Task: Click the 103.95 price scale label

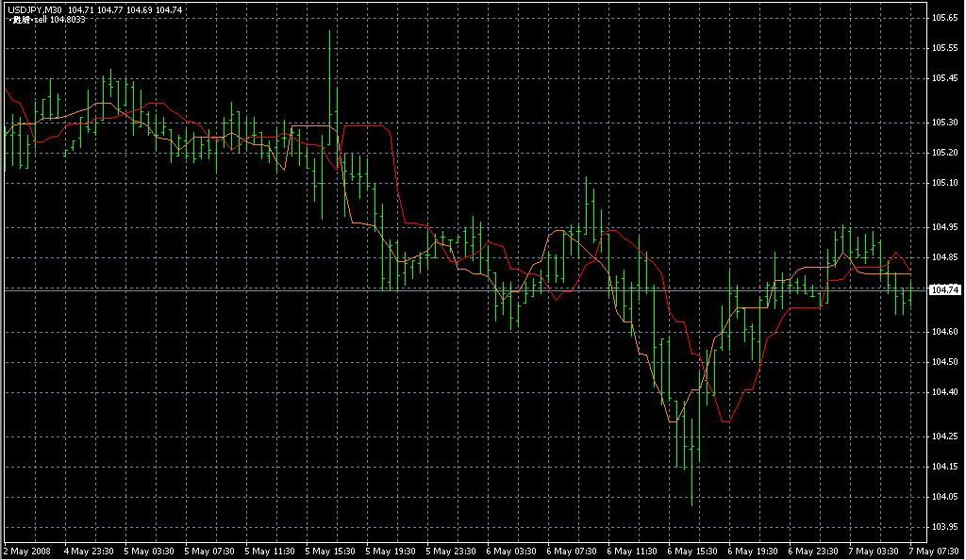Action: coord(944,527)
